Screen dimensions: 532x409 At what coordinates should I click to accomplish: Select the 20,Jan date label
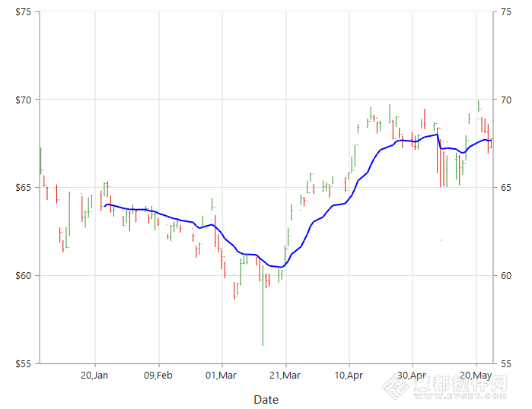(94, 376)
